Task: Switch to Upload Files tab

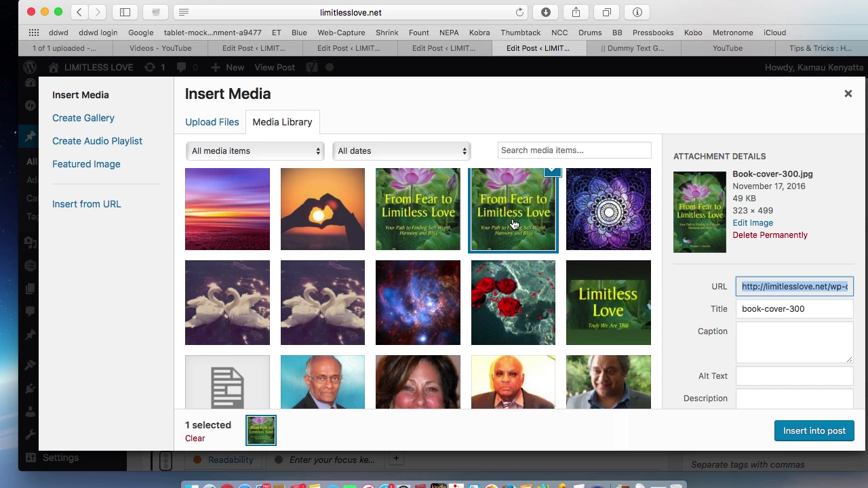Action: (x=212, y=122)
